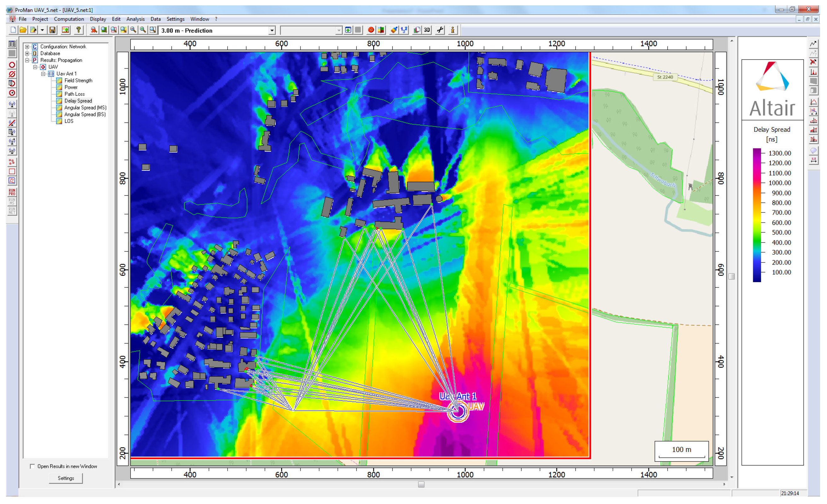Image resolution: width=827 pixels, height=504 pixels.
Task: Click the horizontal scrollbar thumb below map
Action: pos(421,484)
